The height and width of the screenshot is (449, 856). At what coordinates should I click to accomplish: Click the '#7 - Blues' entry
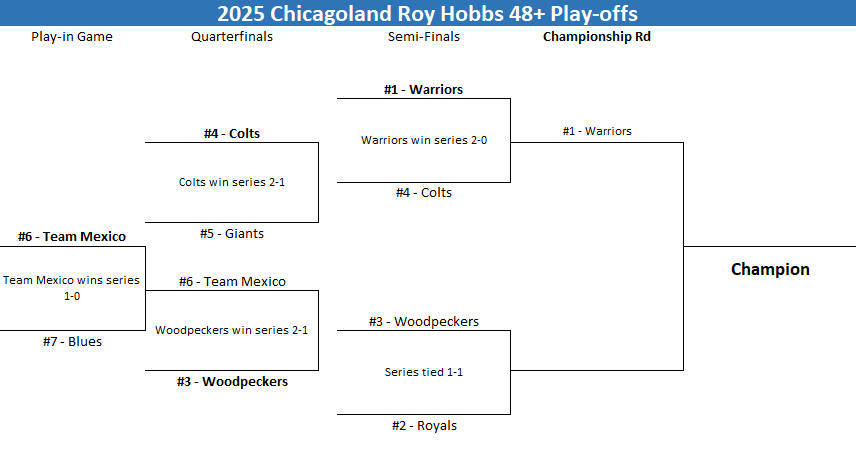coord(72,341)
